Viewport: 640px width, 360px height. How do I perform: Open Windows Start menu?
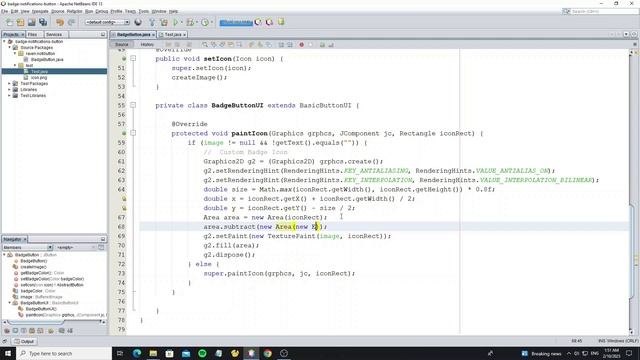click(x=8, y=353)
